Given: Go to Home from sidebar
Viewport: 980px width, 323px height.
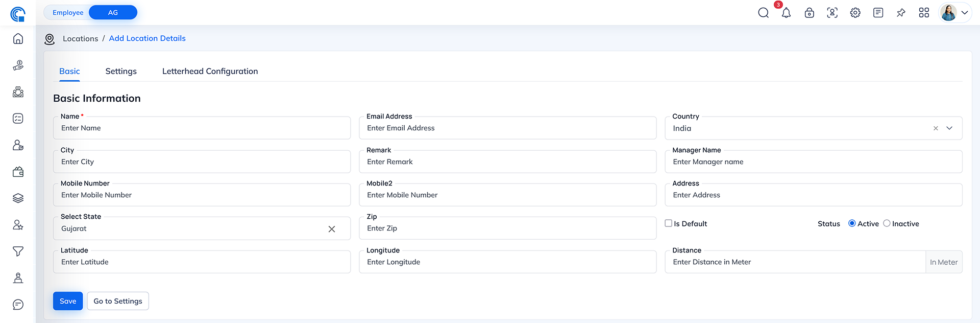Looking at the screenshot, I should pos(18,39).
